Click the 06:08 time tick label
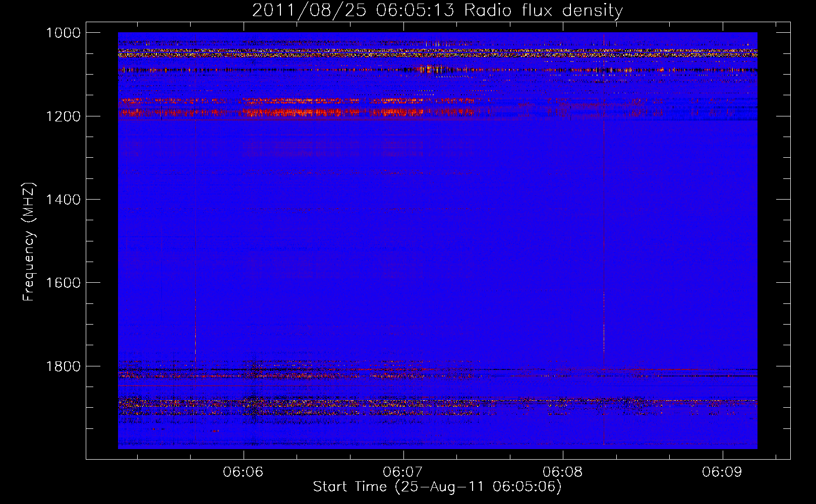The height and width of the screenshot is (504, 816). coord(563,472)
